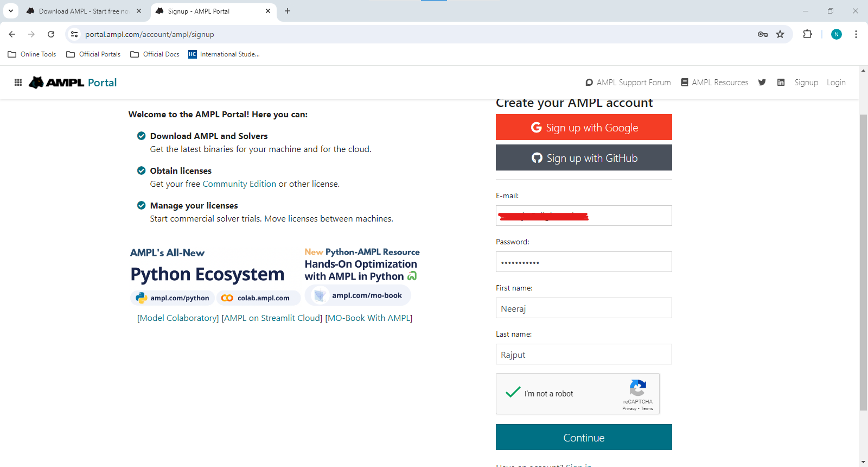Open reCAPTCHA Privacy link
The image size is (868, 467).
629,408
